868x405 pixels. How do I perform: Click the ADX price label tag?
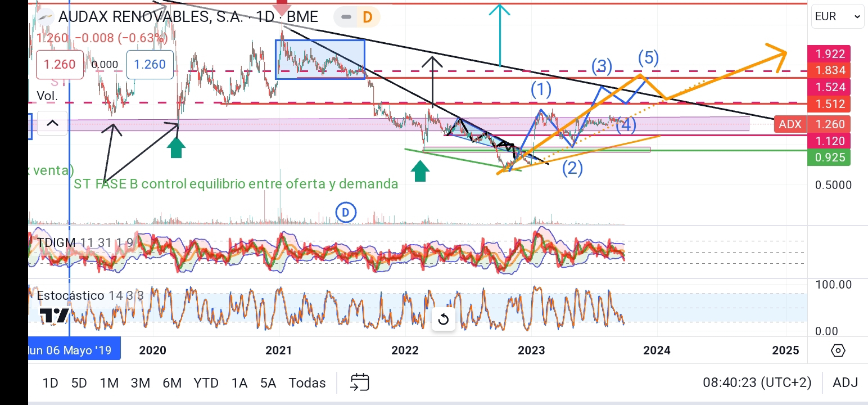pos(789,124)
